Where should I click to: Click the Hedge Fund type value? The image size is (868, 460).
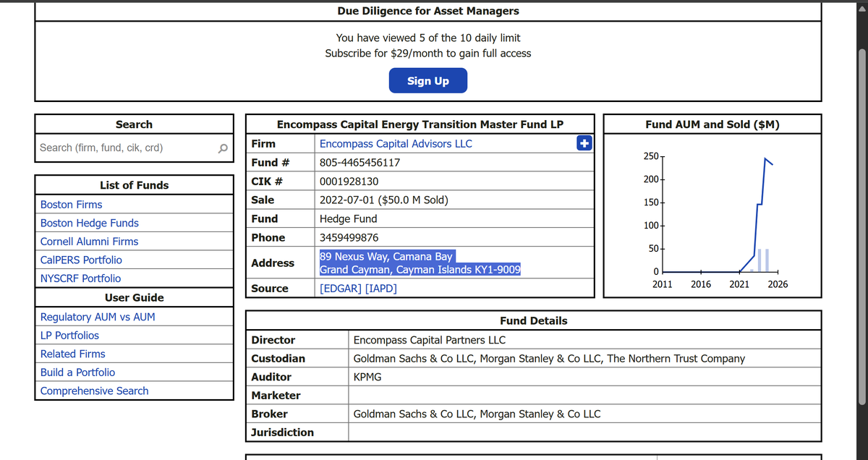click(348, 218)
